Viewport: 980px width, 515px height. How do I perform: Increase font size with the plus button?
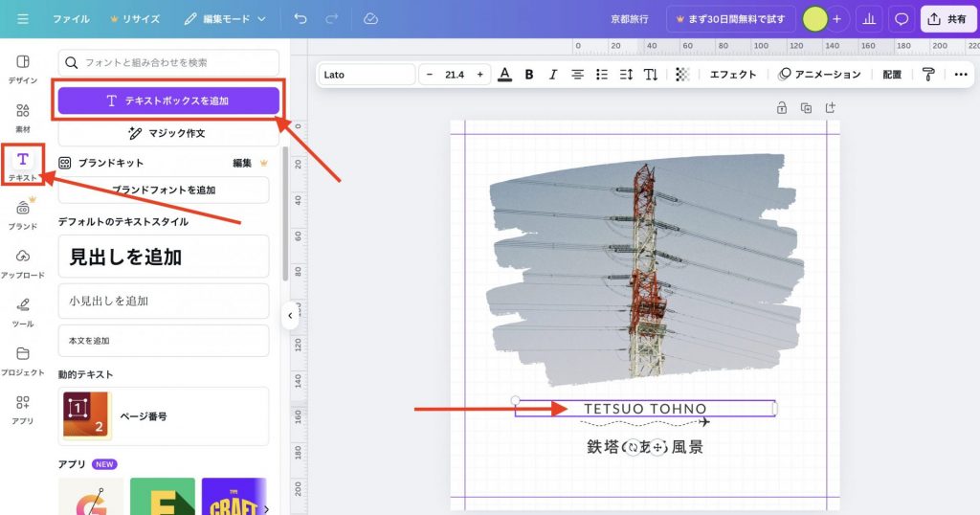[480, 75]
